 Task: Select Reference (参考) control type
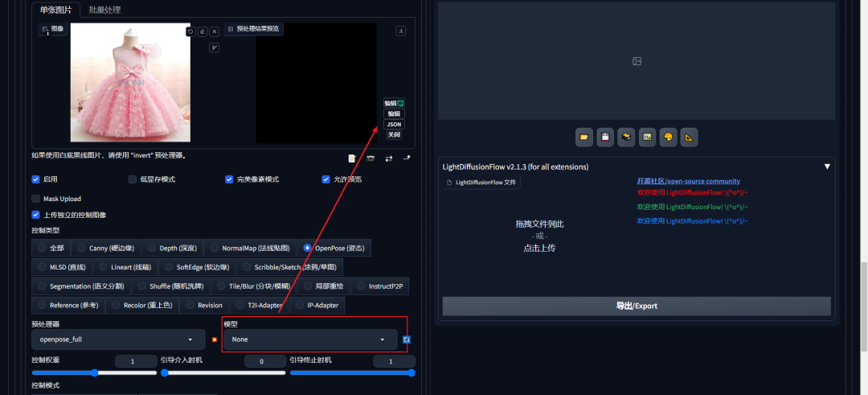68,305
